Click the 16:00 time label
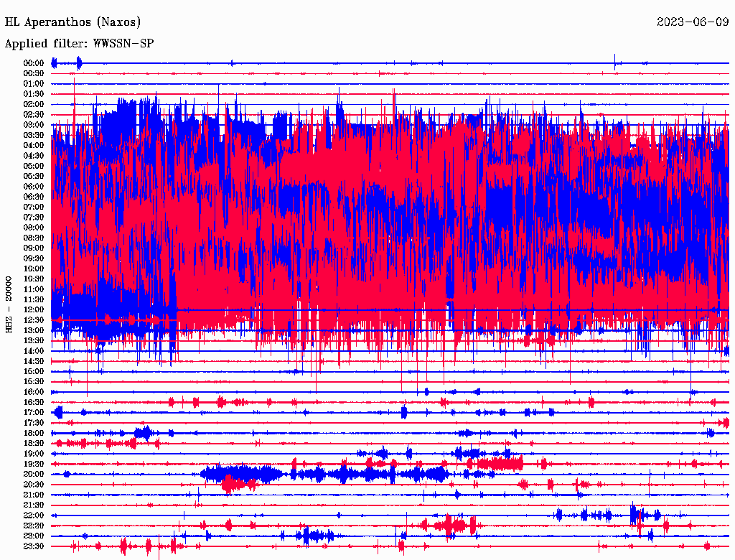The width and height of the screenshot is (735, 560). pyautogui.click(x=34, y=391)
